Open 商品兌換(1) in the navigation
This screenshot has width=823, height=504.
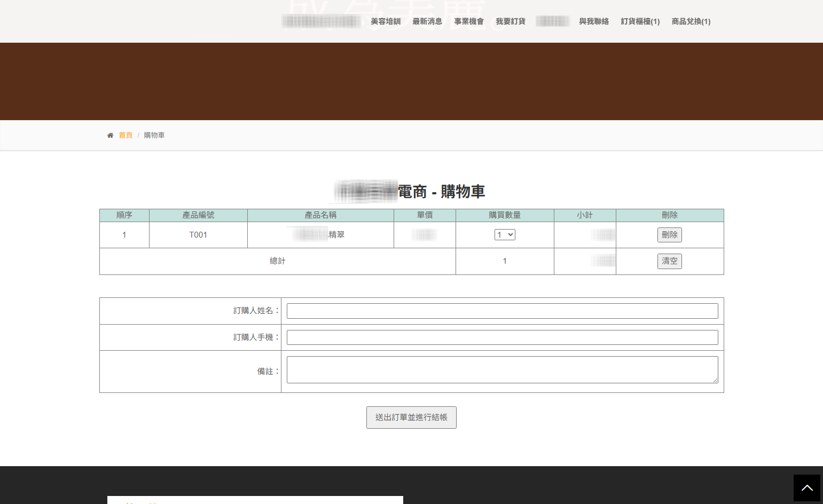tap(691, 21)
